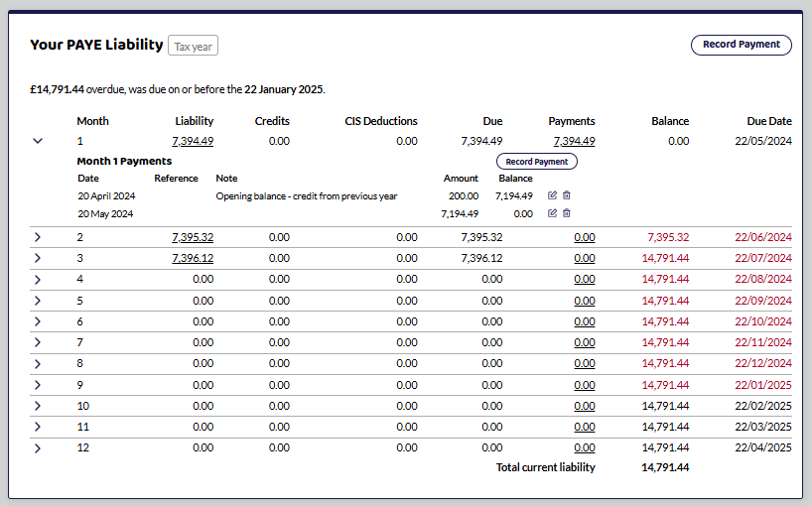This screenshot has height=506, width=812.
Task: Expand the Month 3 row
Action: (x=38, y=258)
